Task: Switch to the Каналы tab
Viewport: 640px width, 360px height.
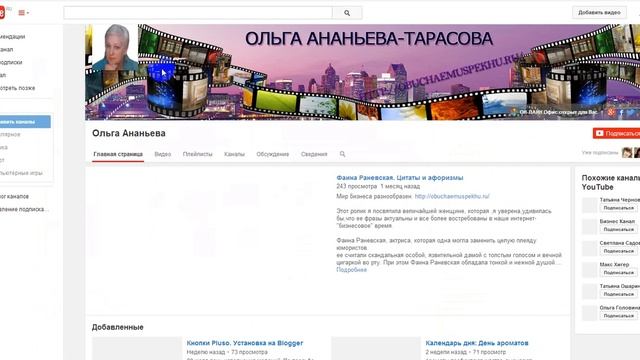Action: (234, 154)
